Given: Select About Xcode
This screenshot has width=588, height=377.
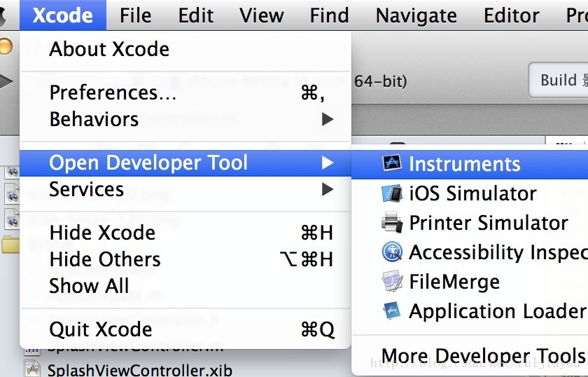Looking at the screenshot, I should point(109,49).
